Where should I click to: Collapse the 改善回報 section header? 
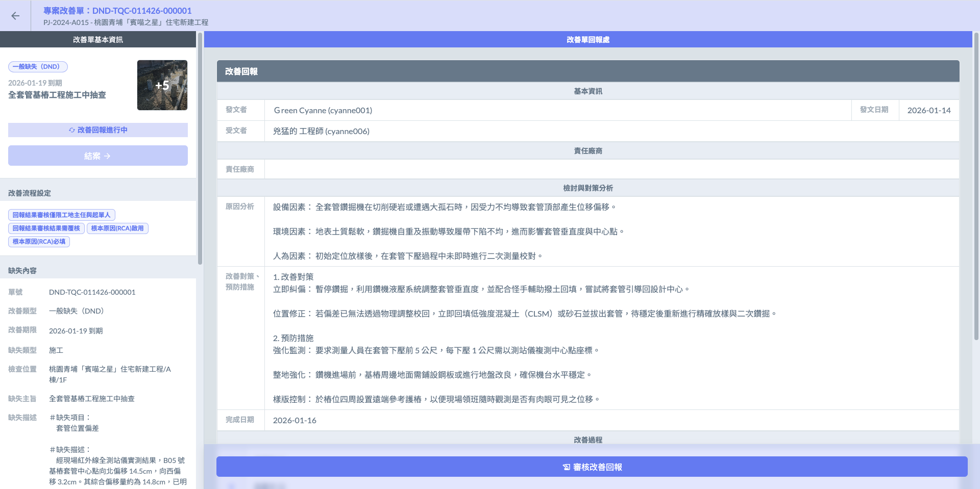(x=587, y=71)
